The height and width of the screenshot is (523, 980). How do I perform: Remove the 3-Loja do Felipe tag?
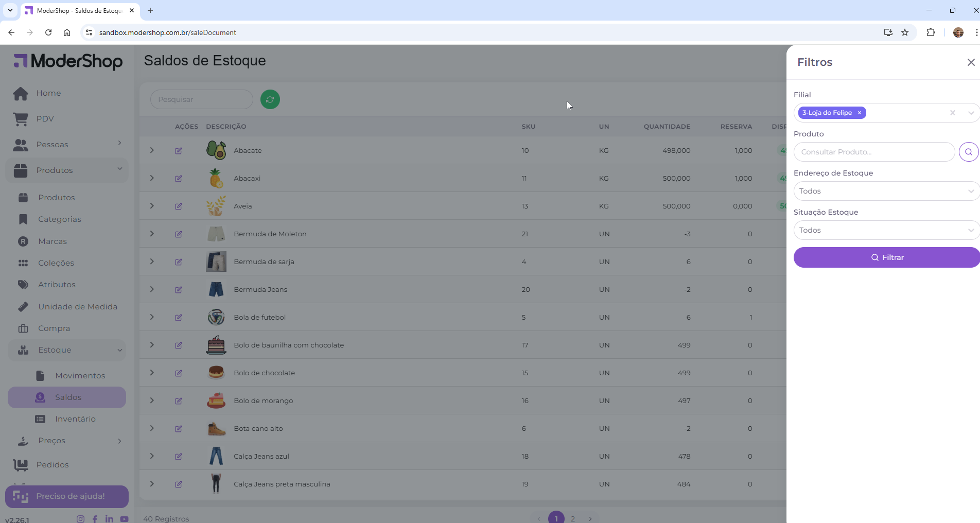859,113
